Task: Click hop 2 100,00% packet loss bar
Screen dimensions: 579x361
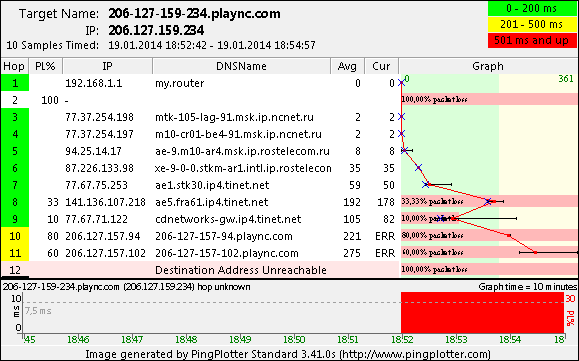Action: tap(489, 99)
